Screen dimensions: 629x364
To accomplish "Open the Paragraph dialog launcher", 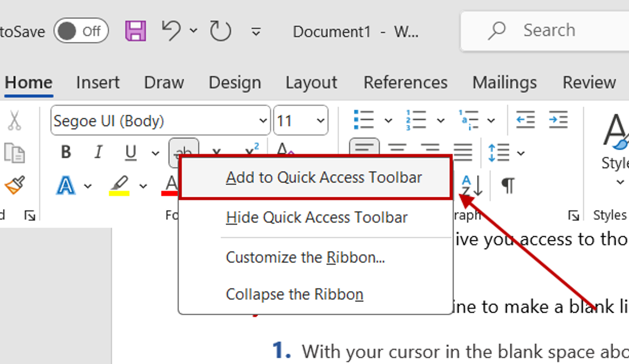I will tap(574, 215).
